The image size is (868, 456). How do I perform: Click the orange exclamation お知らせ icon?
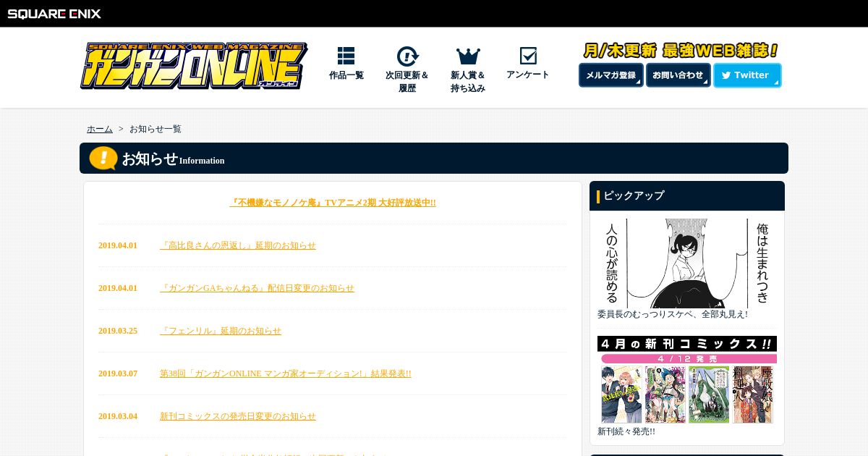point(103,158)
